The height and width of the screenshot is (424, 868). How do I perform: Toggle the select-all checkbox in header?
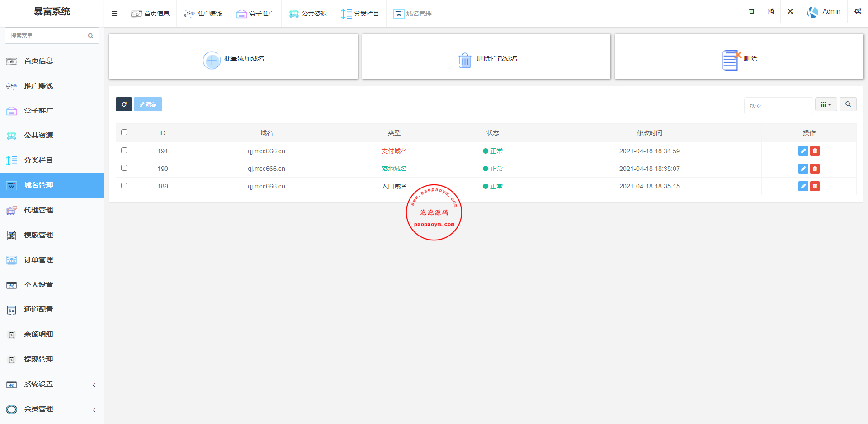click(124, 132)
